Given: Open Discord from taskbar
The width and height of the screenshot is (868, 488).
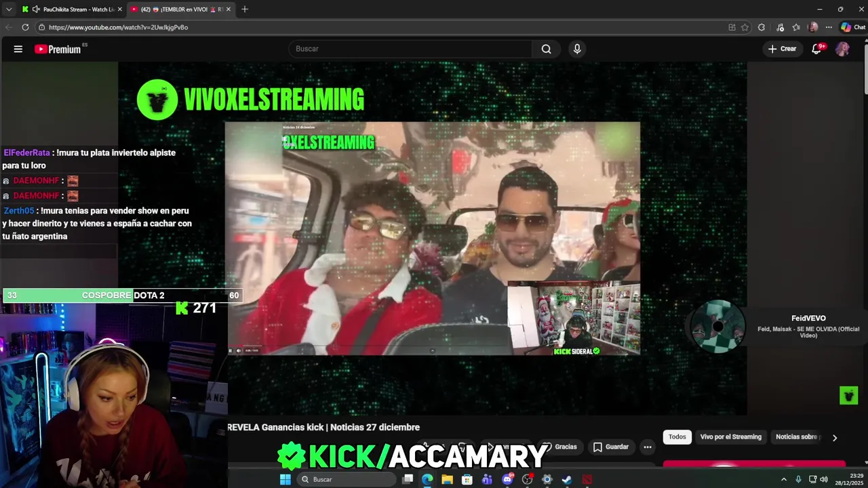Looking at the screenshot, I should coord(507,479).
